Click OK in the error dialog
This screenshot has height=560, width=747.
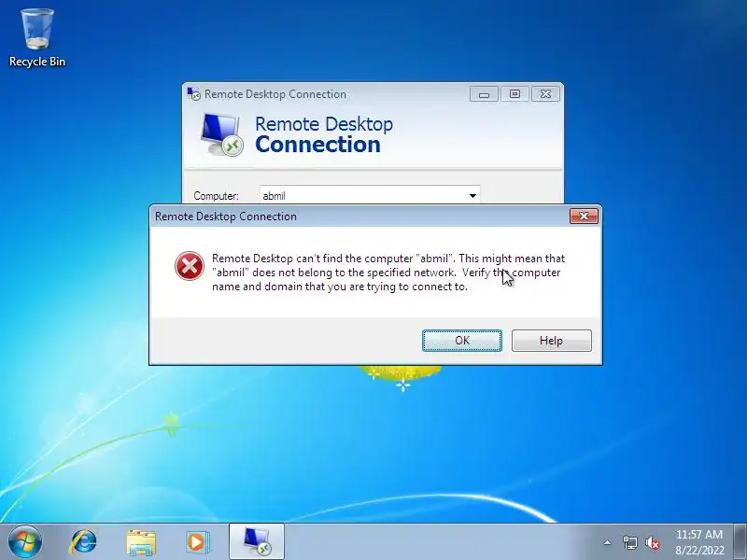pos(461,341)
